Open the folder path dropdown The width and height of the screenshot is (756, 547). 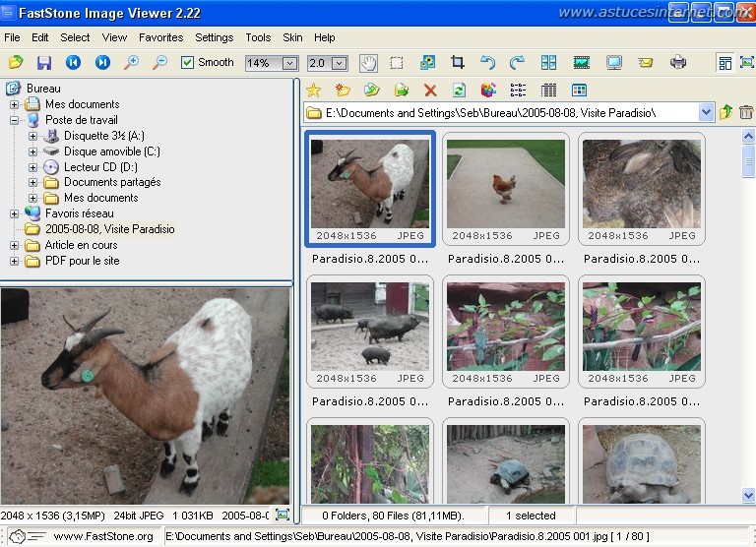click(706, 113)
